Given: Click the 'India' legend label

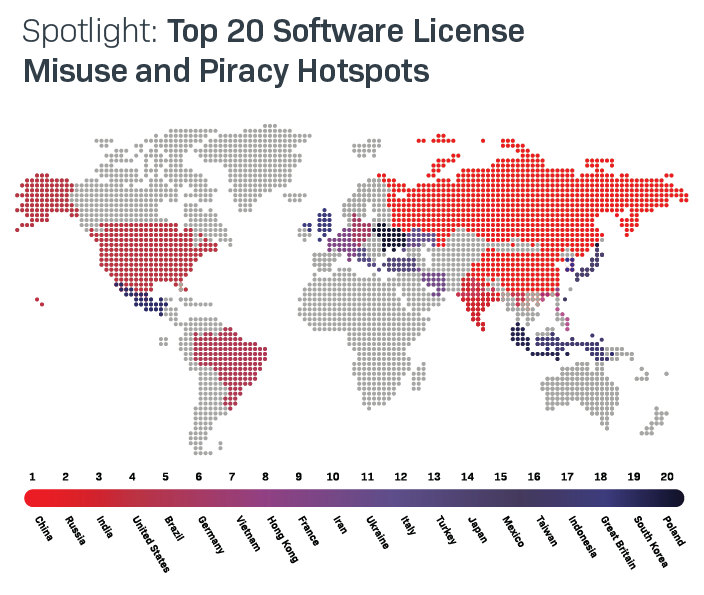Looking at the screenshot, I should (105, 527).
